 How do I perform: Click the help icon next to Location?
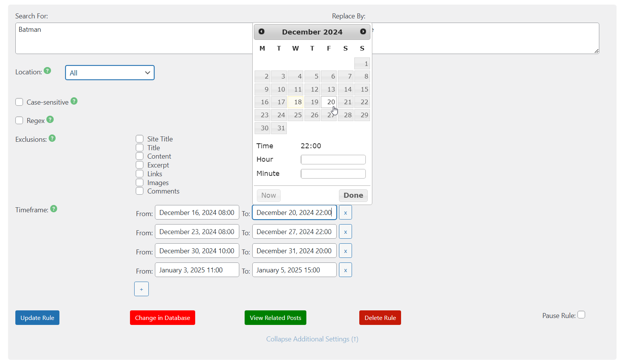click(x=47, y=71)
